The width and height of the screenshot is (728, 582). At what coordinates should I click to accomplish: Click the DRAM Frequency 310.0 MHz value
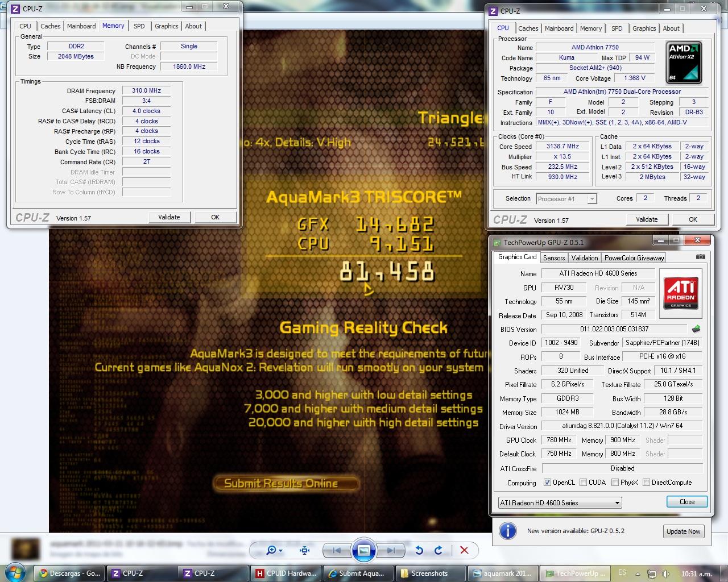pyautogui.click(x=146, y=90)
